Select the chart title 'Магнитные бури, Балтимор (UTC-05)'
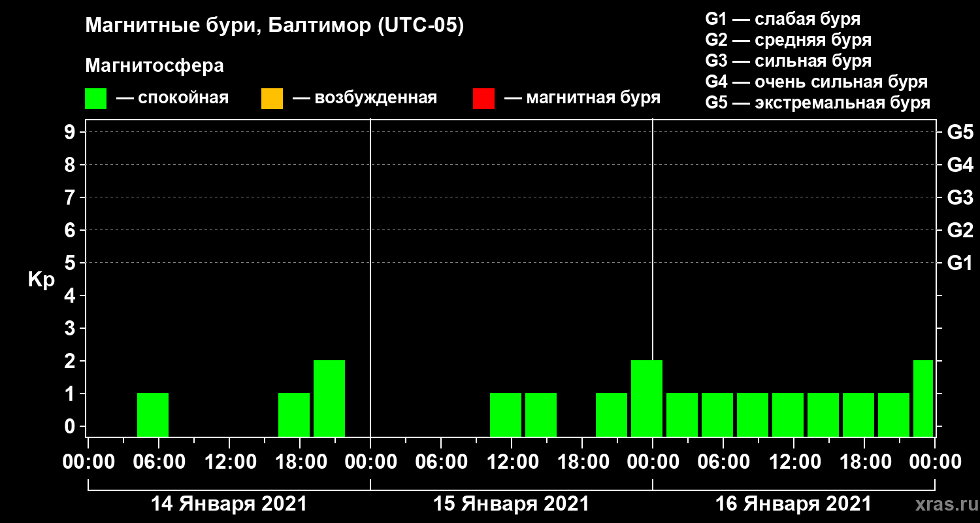This screenshot has width=980, height=523. (x=274, y=27)
